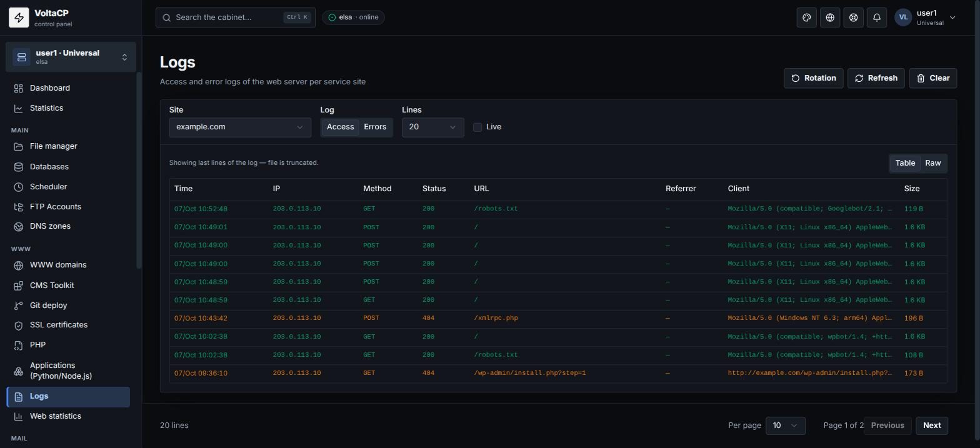
Task: Open the language globe icon
Action: pos(830,17)
